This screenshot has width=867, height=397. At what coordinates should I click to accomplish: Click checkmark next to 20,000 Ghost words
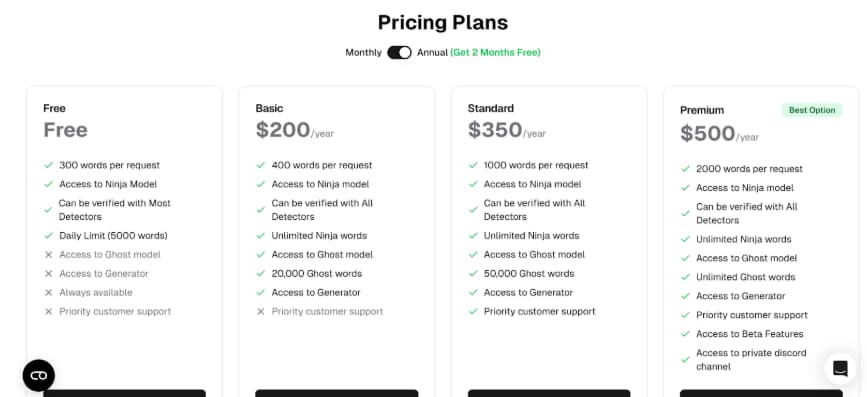pos(260,274)
